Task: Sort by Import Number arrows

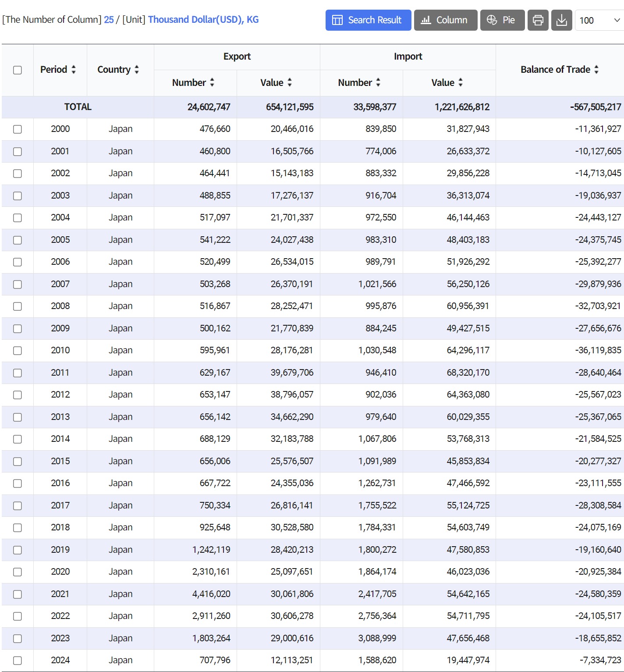Action: (378, 82)
